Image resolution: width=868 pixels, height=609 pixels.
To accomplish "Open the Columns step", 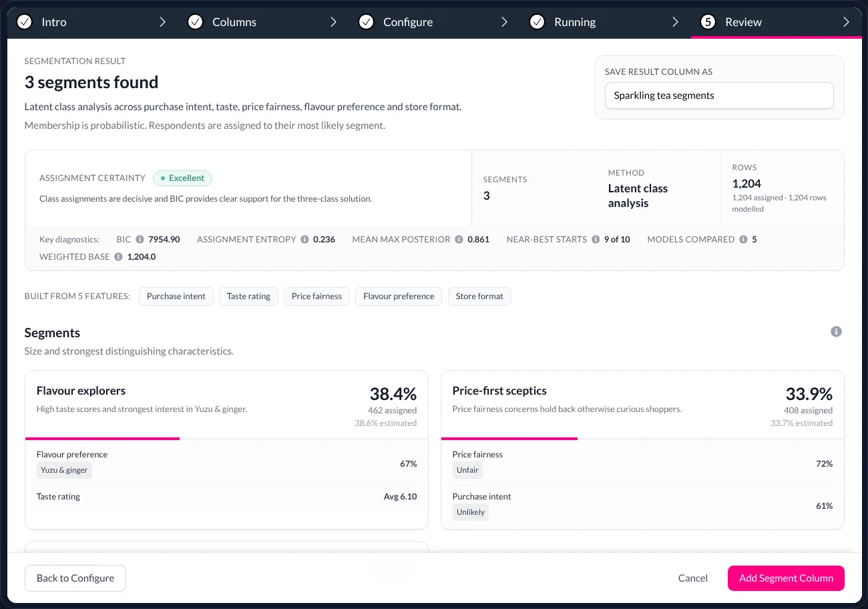I will tap(263, 22).
